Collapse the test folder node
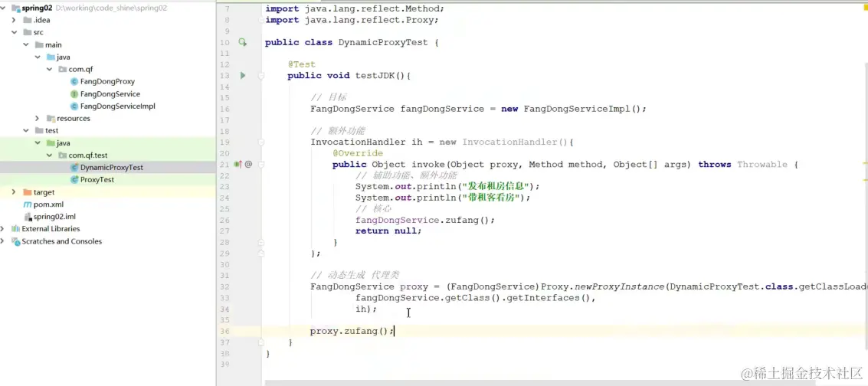 point(25,130)
